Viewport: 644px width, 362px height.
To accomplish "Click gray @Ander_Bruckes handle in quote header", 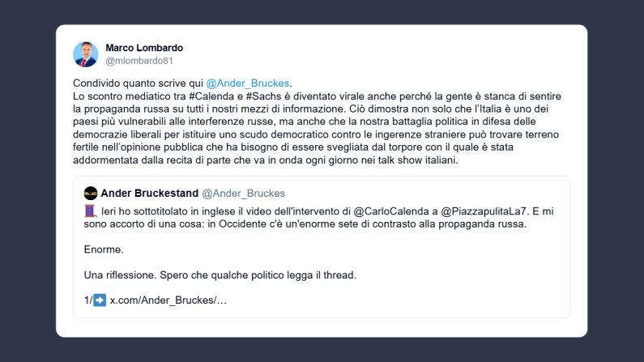I will [x=243, y=194].
